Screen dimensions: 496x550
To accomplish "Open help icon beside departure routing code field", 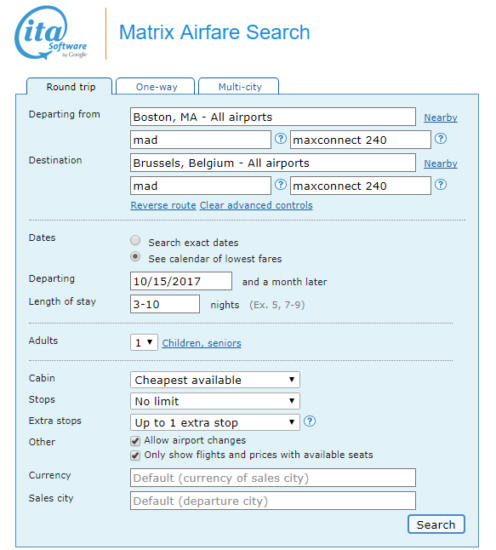I will tap(280, 139).
